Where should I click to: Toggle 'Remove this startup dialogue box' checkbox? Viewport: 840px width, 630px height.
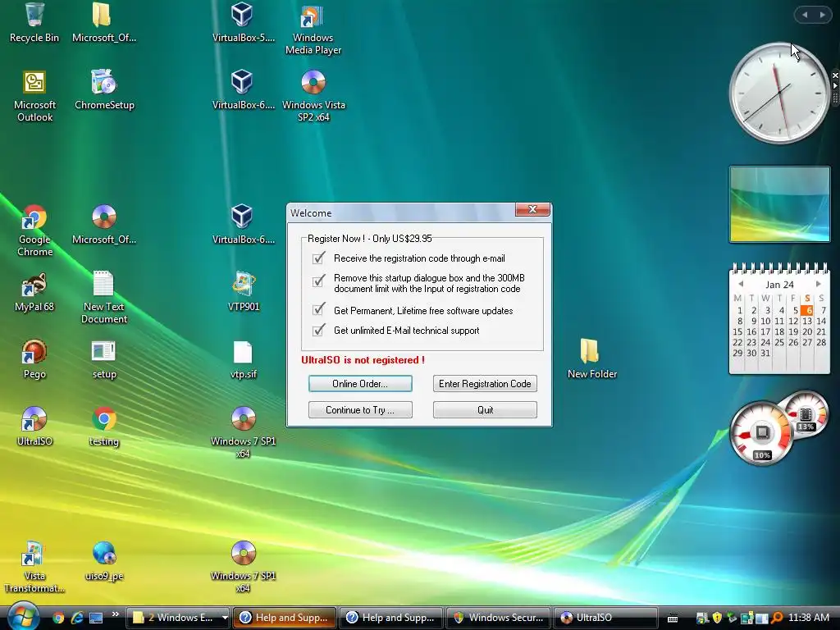(318, 281)
